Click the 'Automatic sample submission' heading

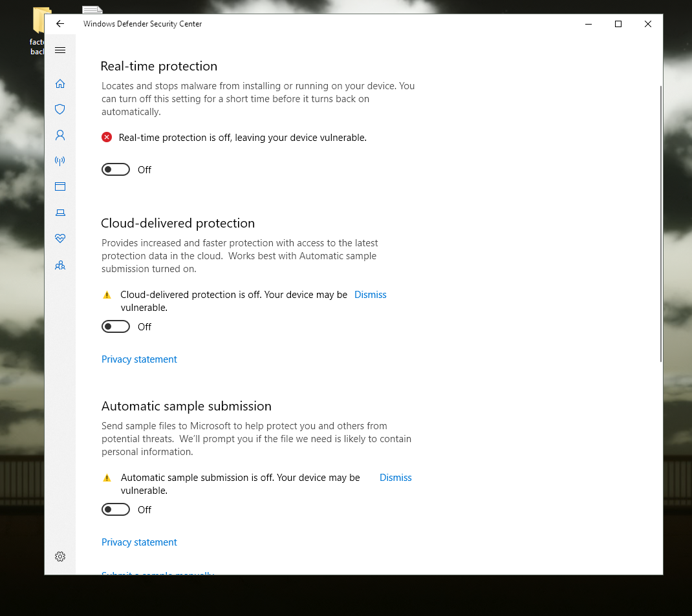(186, 406)
